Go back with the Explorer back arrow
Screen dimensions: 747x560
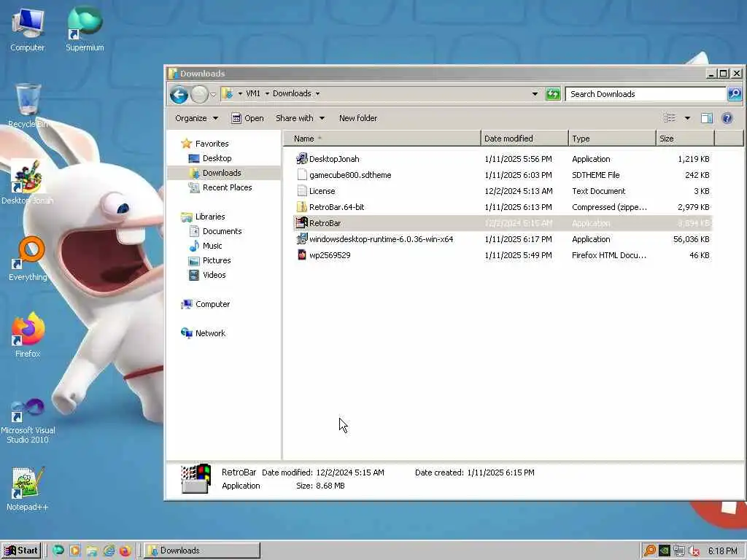point(179,95)
